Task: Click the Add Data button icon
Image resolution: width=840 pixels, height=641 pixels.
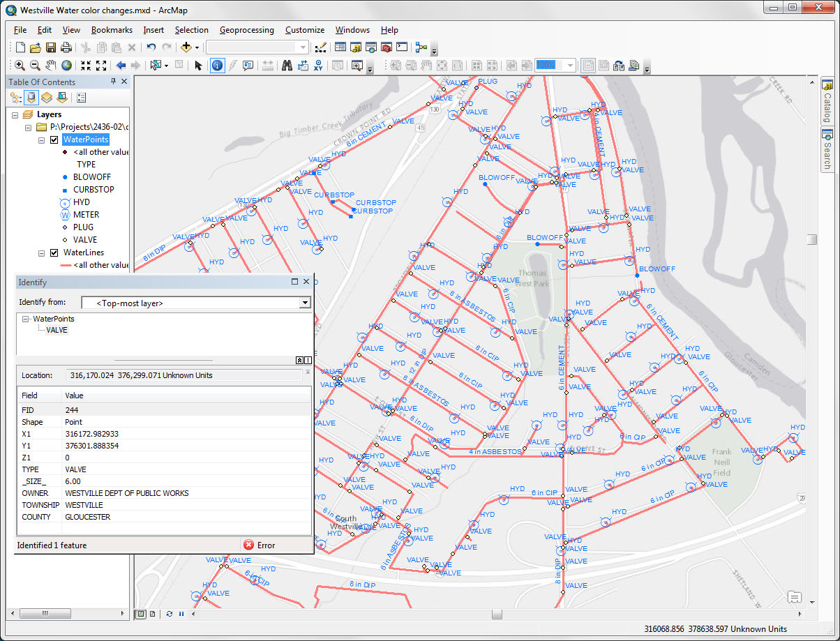Action: [x=186, y=47]
